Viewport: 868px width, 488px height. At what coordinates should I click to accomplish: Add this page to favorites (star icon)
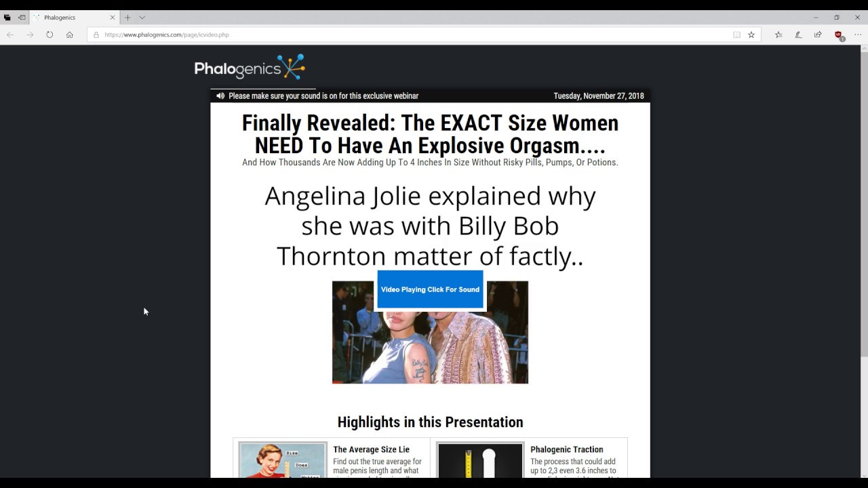click(751, 35)
